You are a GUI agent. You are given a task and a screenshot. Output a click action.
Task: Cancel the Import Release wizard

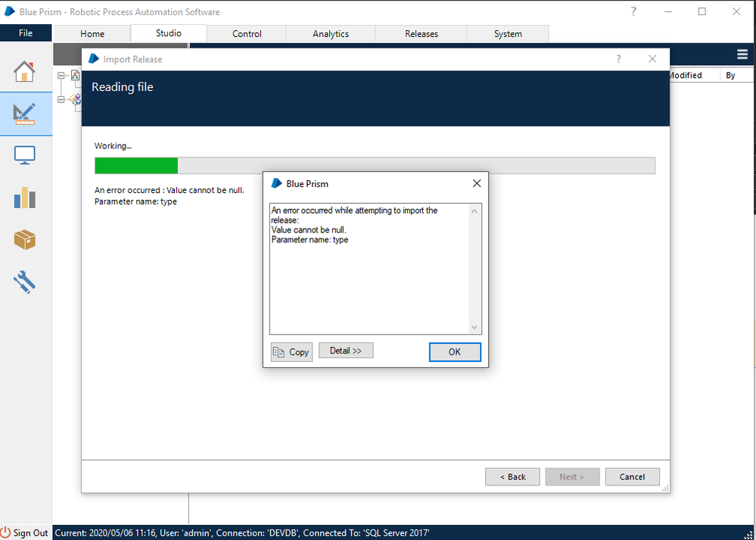[632, 477]
